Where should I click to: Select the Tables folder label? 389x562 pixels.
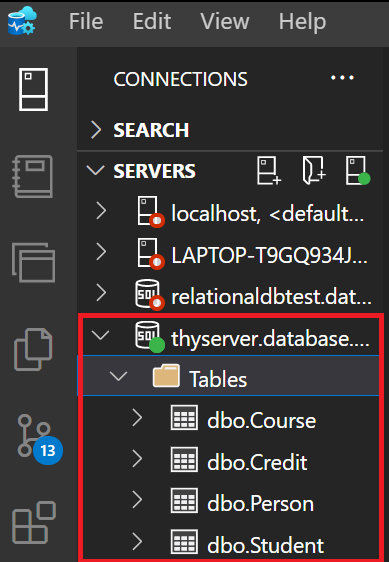218,380
